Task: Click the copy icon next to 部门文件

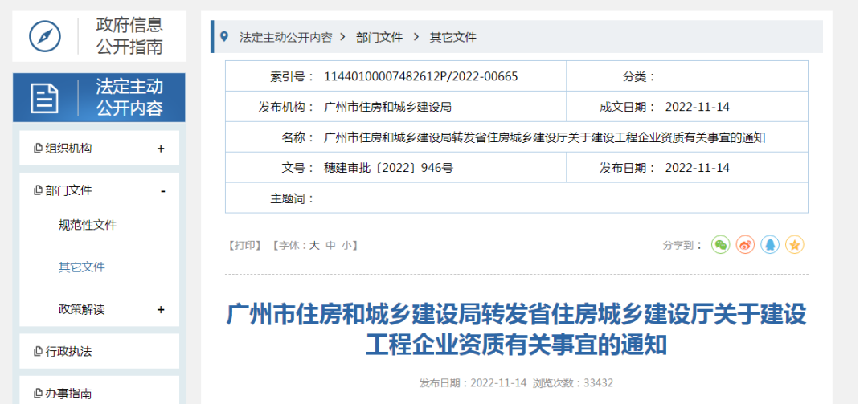Action: click(39, 190)
